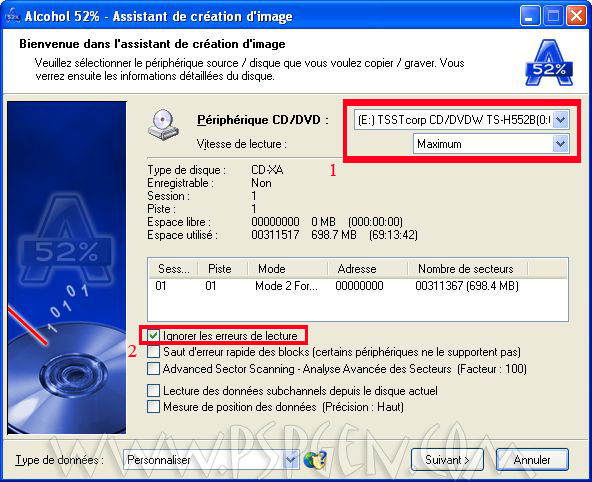592x482 pixels.
Task: Click the Alcohol 52% title bar icon
Action: 12,16
